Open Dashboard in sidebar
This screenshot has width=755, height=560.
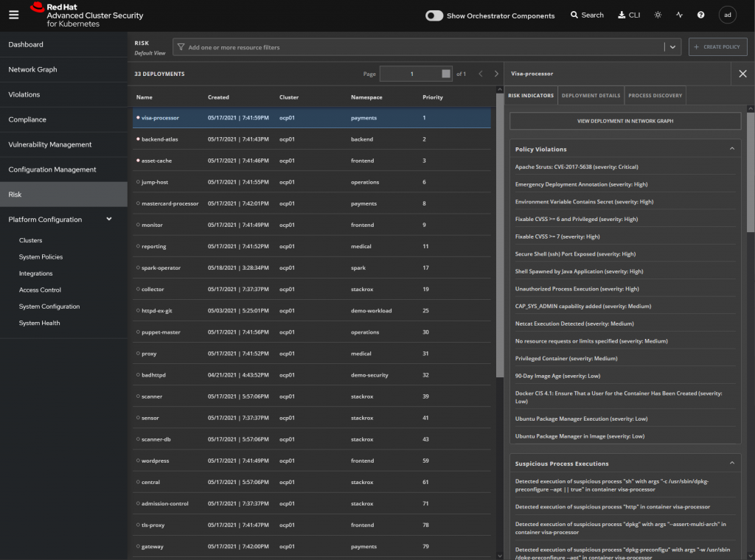[x=63, y=44]
